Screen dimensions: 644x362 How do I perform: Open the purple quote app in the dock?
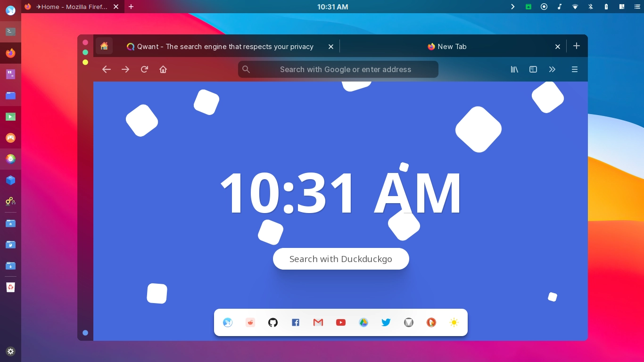point(10,74)
